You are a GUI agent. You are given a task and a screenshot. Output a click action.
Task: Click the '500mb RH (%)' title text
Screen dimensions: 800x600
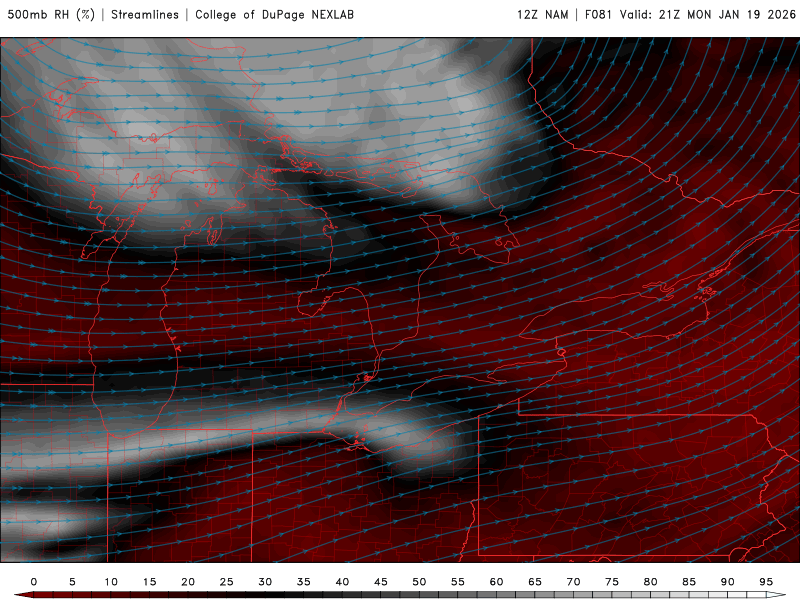click(51, 15)
